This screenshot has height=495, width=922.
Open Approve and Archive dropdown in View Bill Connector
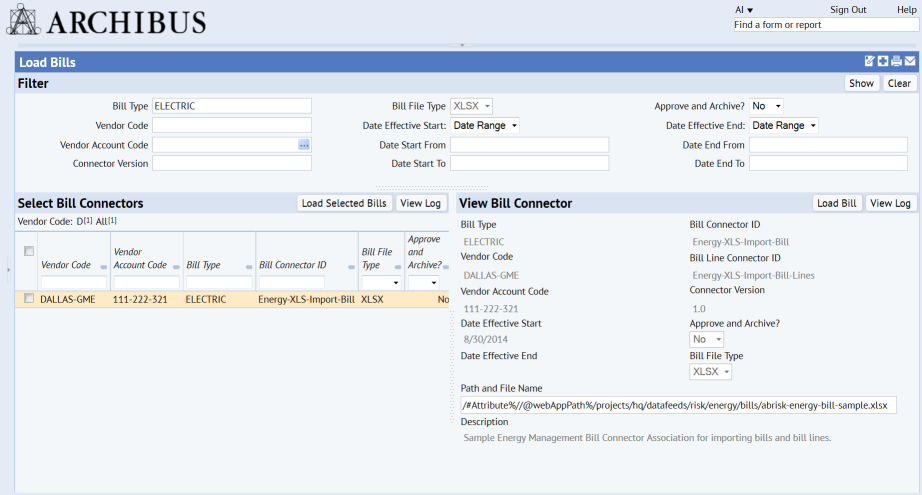click(706, 339)
